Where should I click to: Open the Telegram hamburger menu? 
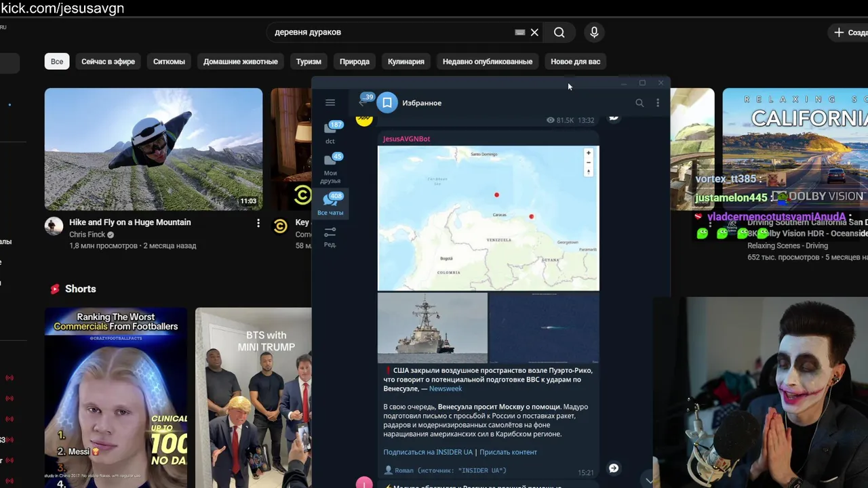pyautogui.click(x=330, y=103)
